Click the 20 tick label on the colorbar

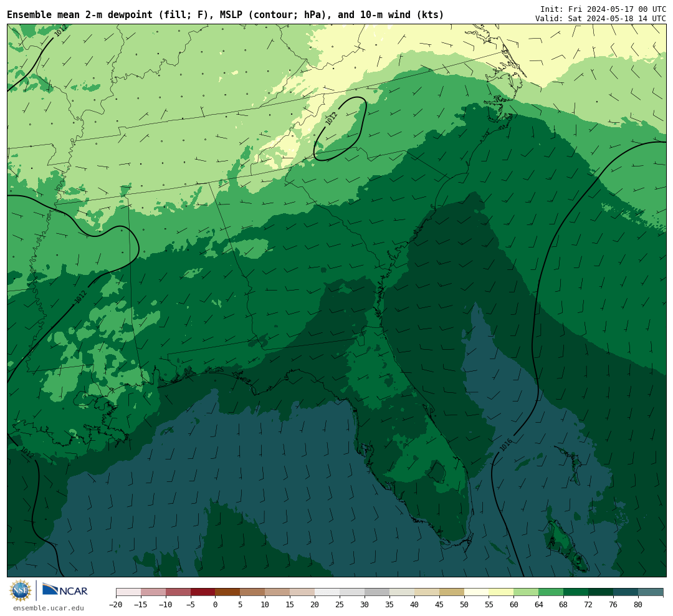coord(315,604)
